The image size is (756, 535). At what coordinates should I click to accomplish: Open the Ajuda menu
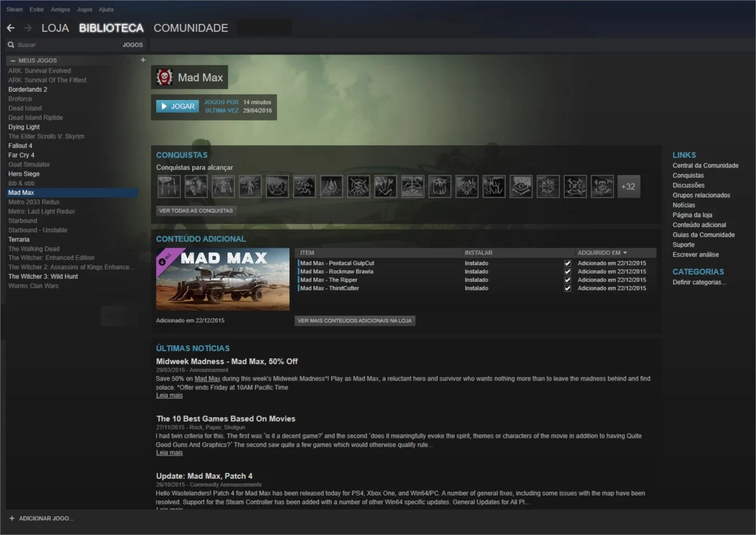pos(106,9)
